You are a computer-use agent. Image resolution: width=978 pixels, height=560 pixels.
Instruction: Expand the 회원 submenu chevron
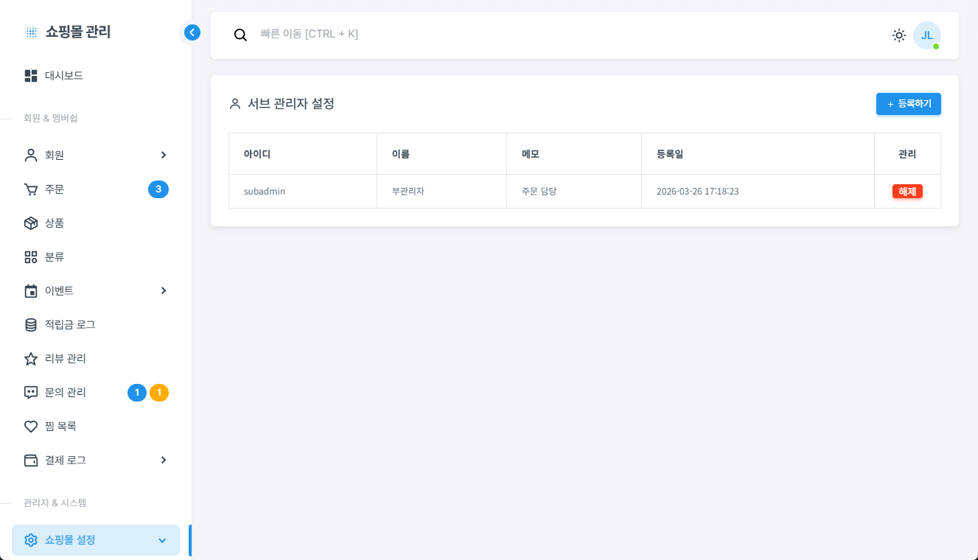[x=163, y=155]
